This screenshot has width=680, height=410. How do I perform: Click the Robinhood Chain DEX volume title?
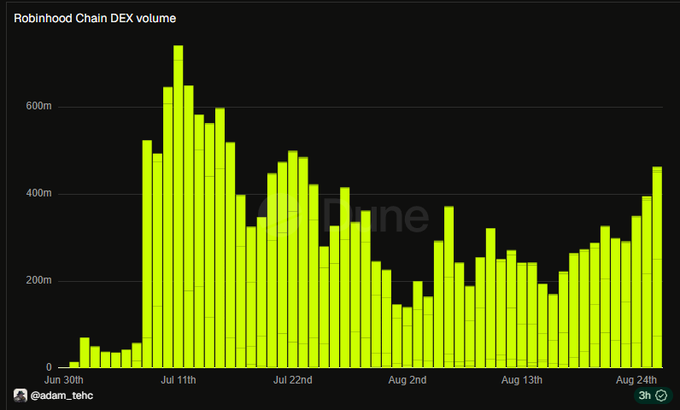tap(95, 18)
